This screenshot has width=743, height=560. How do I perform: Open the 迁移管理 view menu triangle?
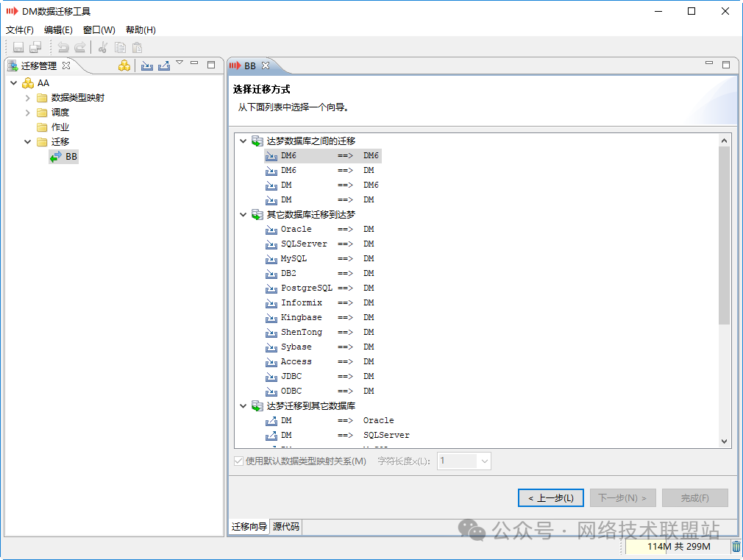(179, 63)
